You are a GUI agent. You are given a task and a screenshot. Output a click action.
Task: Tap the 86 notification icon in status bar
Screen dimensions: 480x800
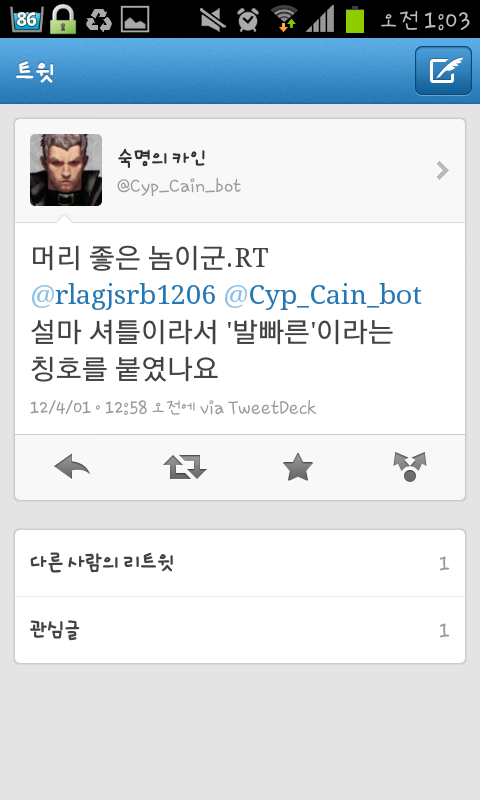coord(27,19)
